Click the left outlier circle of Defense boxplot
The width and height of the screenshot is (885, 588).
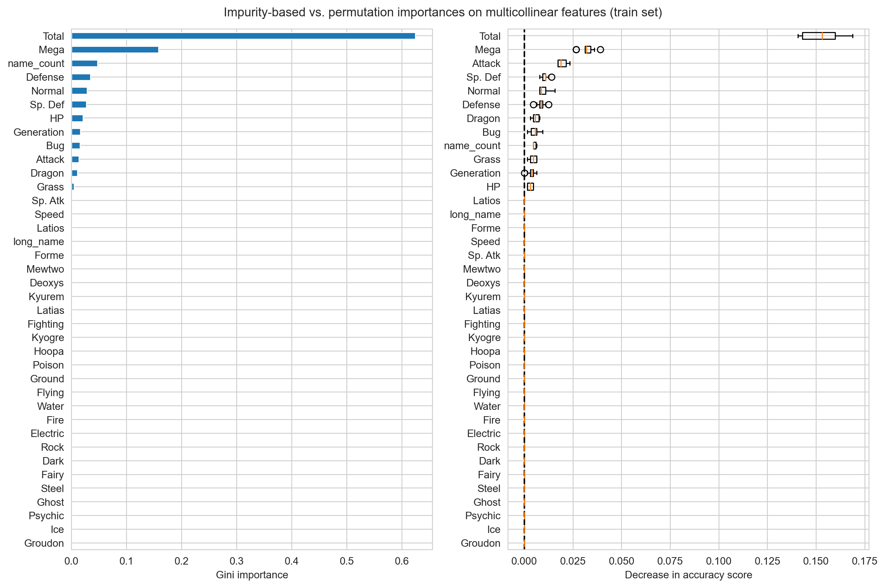[x=533, y=105]
